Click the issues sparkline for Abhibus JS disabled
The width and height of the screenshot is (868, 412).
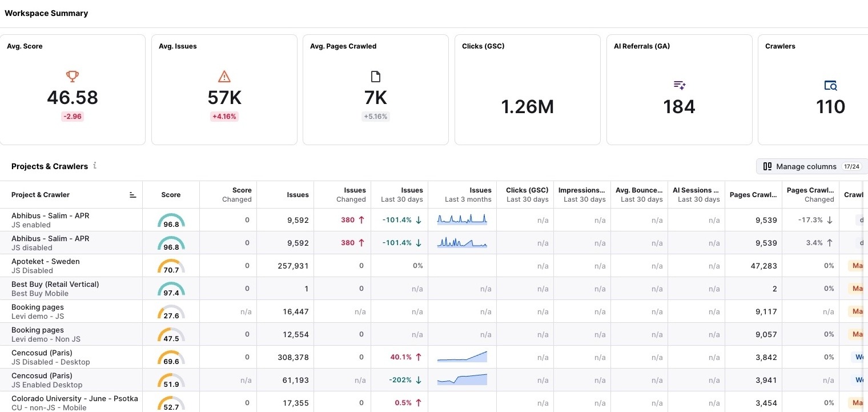coord(462,242)
